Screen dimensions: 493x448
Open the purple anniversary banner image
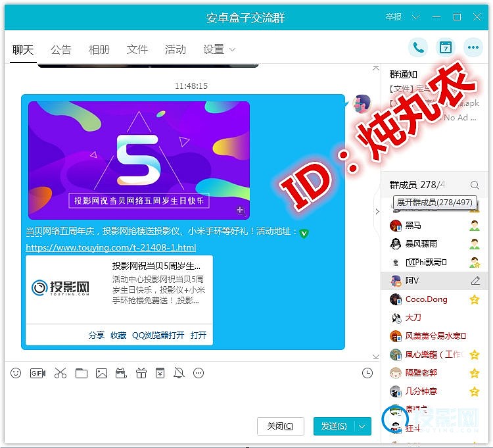[x=139, y=161]
